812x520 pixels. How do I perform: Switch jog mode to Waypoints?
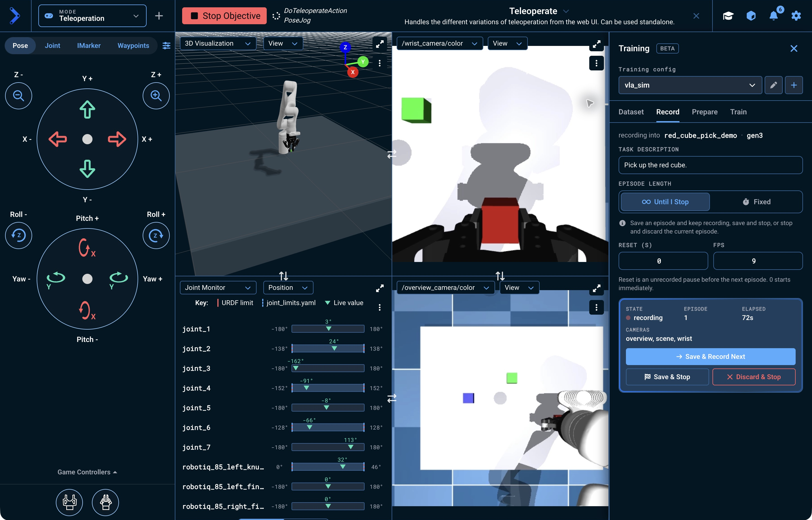click(133, 46)
